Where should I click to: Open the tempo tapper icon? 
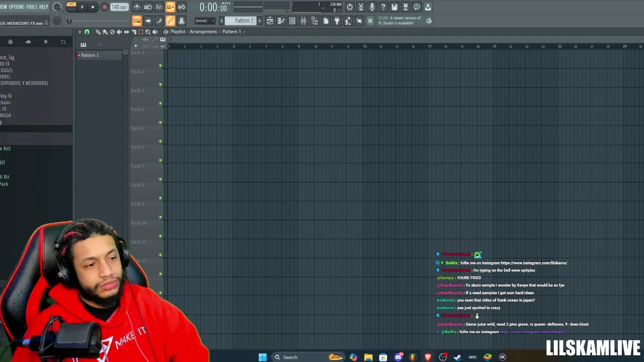pos(348,21)
